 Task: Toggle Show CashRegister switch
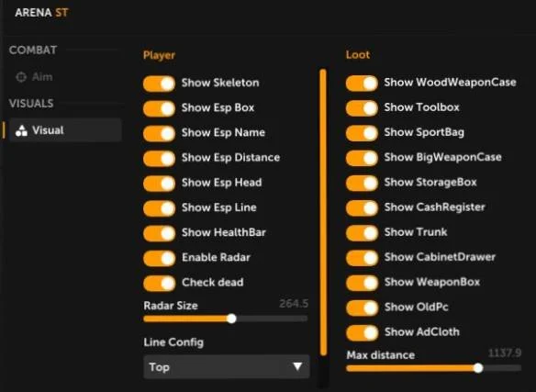coord(362,208)
